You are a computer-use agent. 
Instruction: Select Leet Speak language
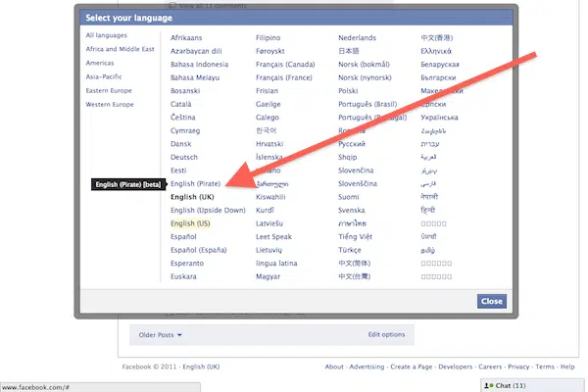click(x=273, y=237)
